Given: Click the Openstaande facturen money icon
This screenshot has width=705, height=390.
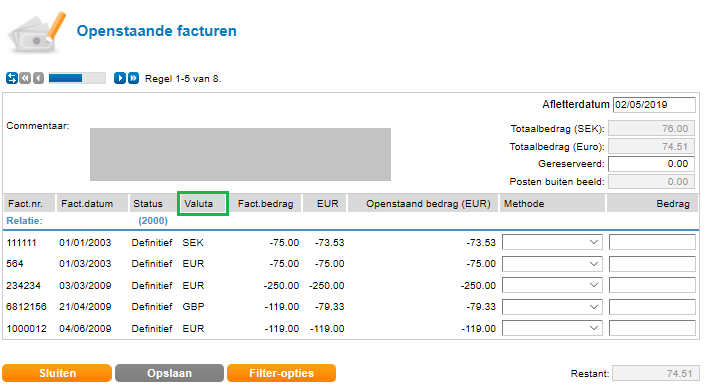Looking at the screenshot, I should coord(37,32).
